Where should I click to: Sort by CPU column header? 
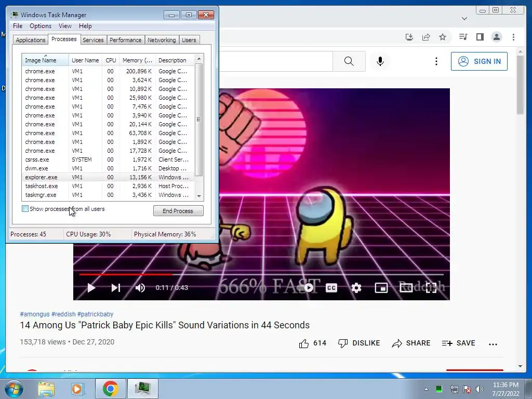[111, 60]
